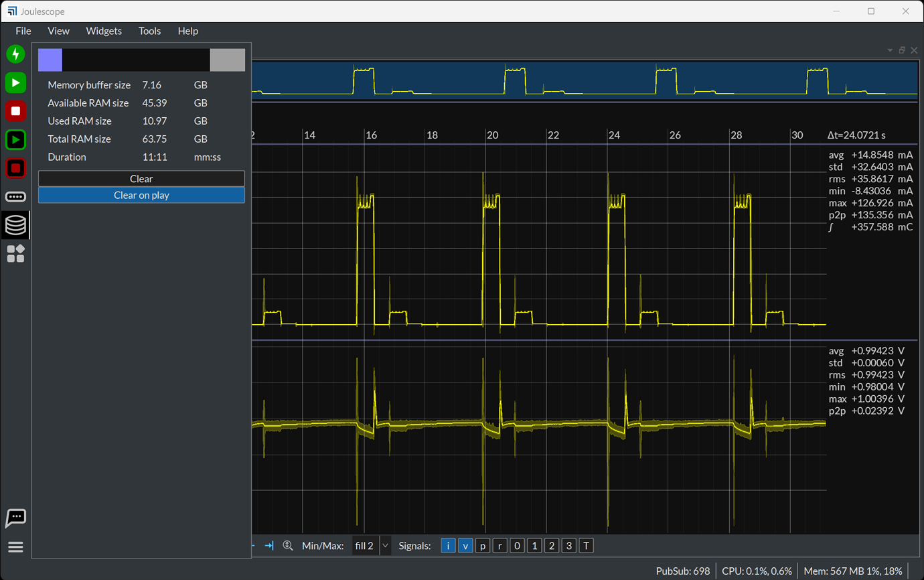Image resolution: width=924 pixels, height=580 pixels.
Task: Close the waveform widget panel
Action: (914, 50)
